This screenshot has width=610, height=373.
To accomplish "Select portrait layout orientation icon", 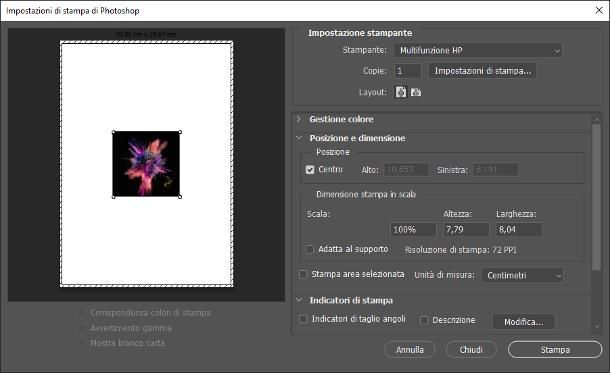I will point(401,92).
